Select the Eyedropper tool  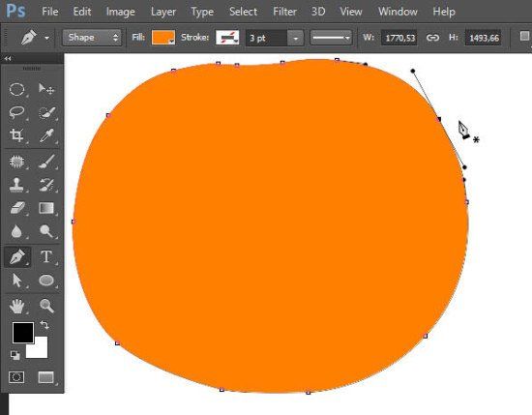click(46, 135)
